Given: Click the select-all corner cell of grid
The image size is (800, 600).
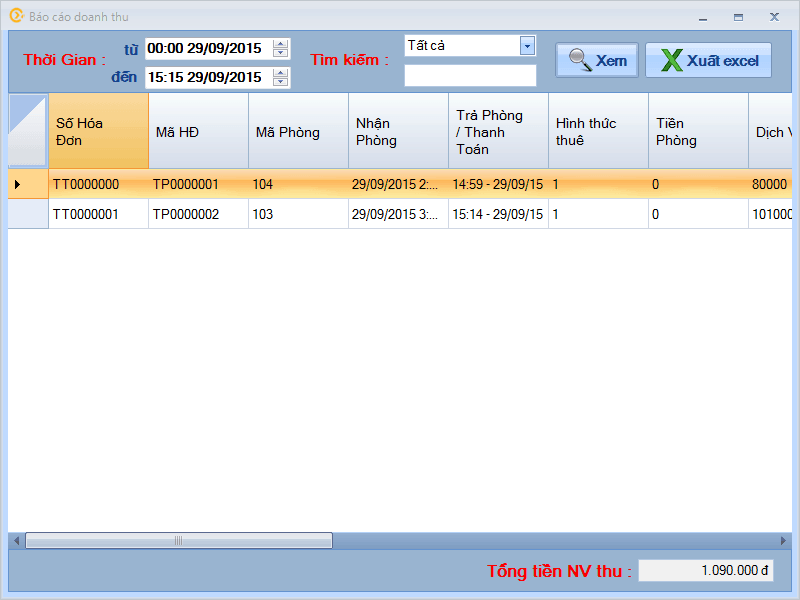Looking at the screenshot, I should pyautogui.click(x=28, y=131).
